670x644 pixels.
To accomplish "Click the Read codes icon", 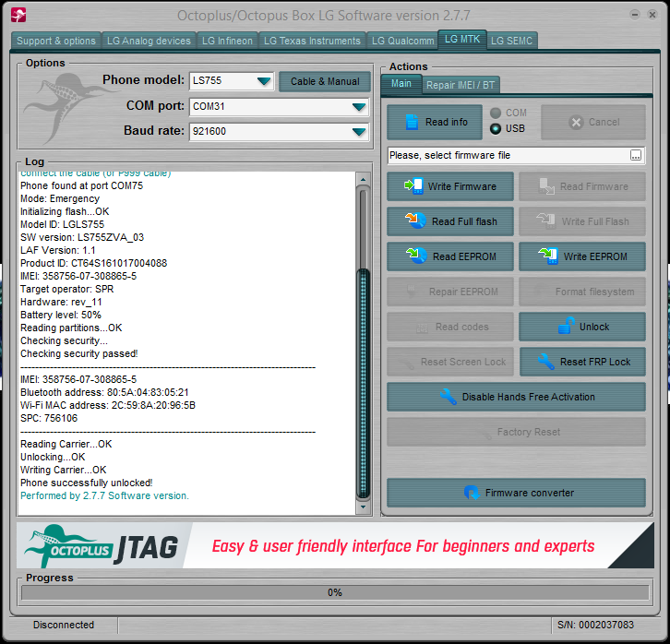I will point(422,328).
